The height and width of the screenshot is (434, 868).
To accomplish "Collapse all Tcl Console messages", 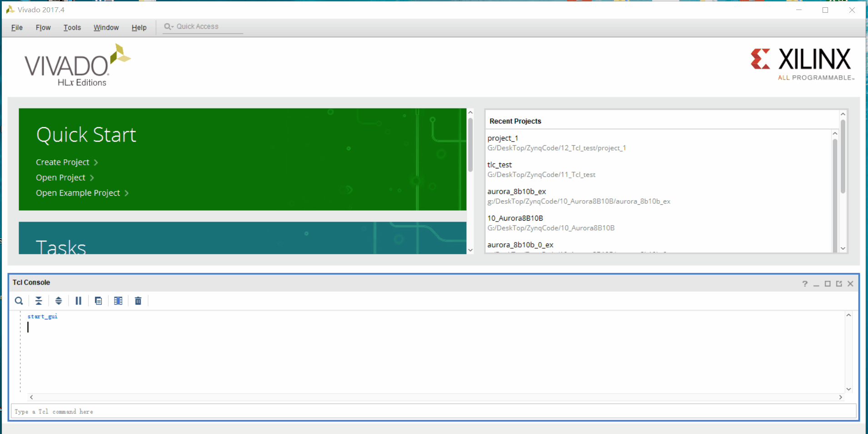I will coord(39,301).
